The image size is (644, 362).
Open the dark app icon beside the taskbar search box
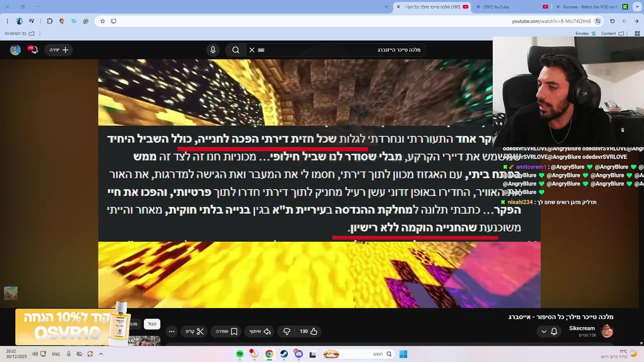(312, 354)
